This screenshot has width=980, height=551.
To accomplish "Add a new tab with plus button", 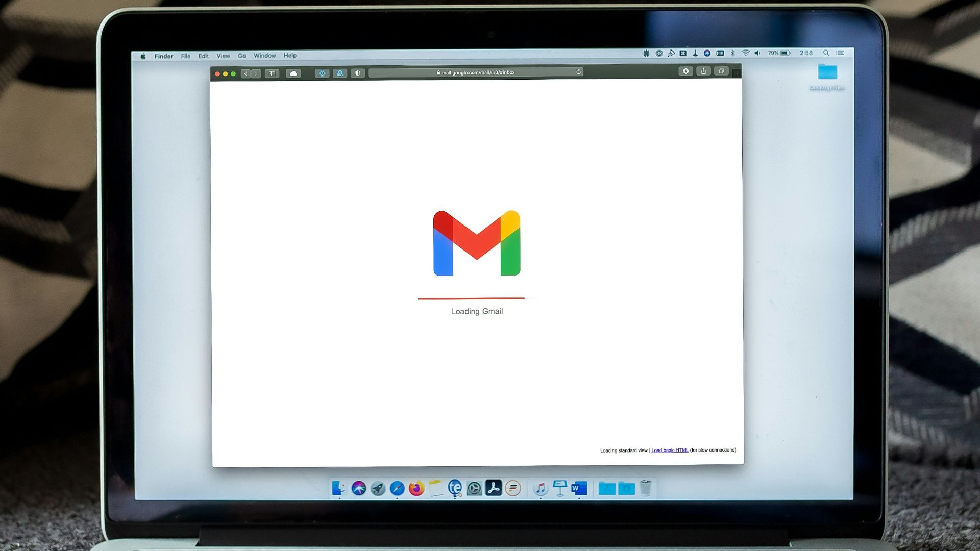I will pos(737,73).
